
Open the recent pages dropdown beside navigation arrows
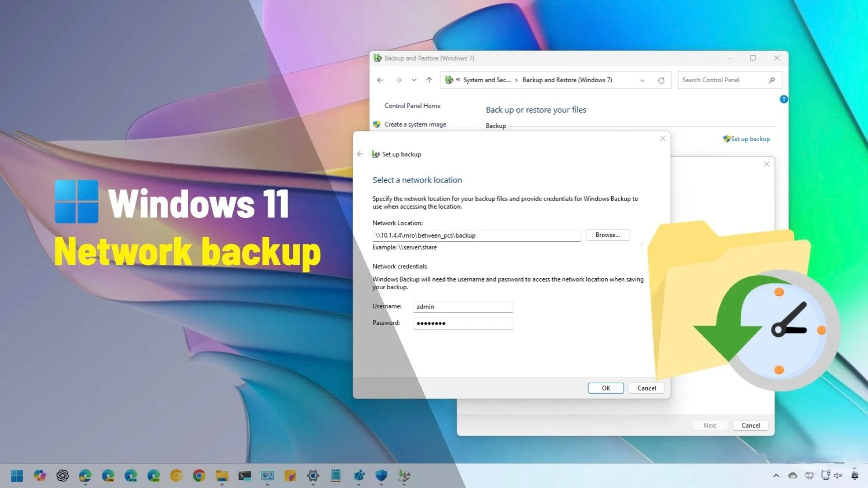tap(414, 80)
